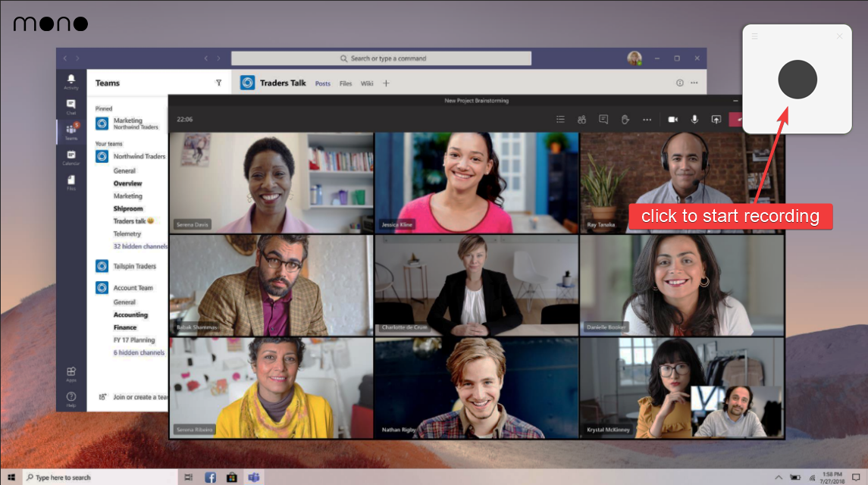Show the participants list
868x485 pixels.
(581, 119)
